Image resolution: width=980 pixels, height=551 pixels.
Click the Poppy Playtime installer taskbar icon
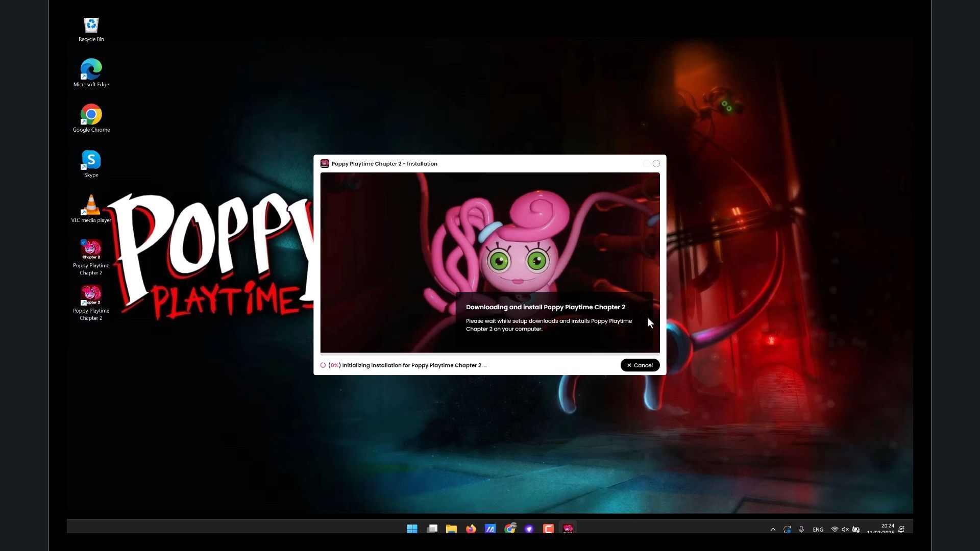(x=568, y=529)
